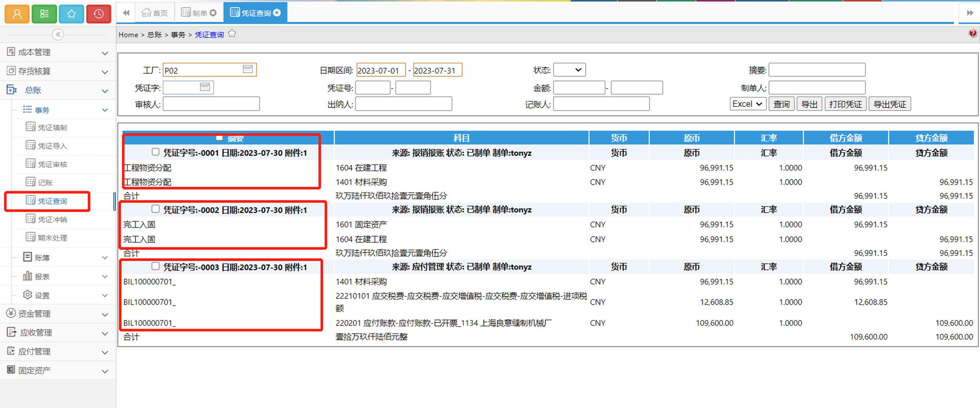
Task: Open the red help icon
Action: click(972, 33)
